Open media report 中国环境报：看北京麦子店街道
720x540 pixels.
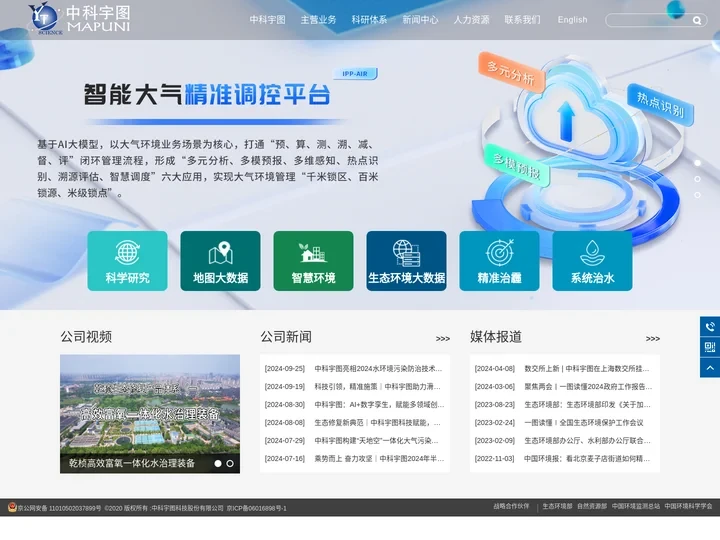pos(587,458)
